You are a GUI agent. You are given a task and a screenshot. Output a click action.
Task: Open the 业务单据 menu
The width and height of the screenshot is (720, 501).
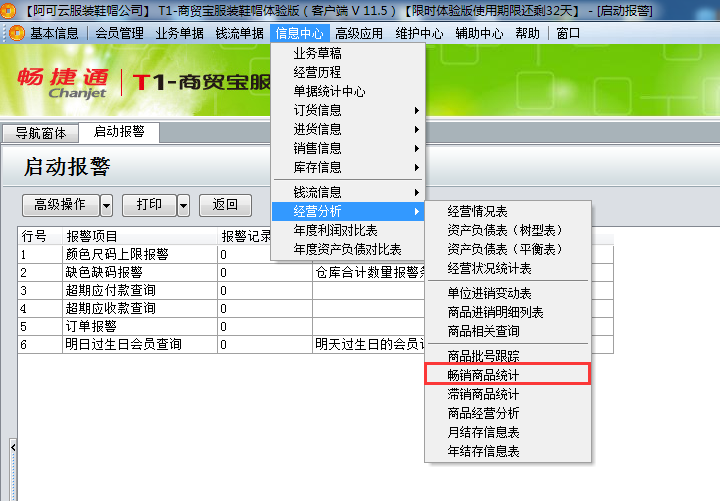tap(180, 33)
